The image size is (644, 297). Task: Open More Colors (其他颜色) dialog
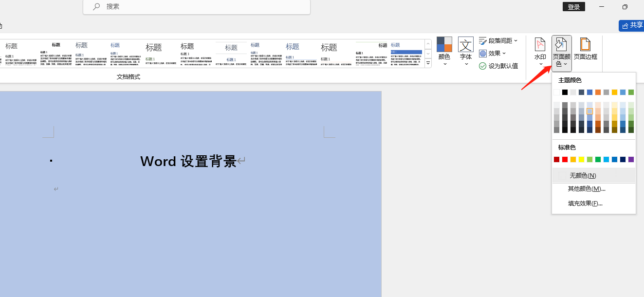587,189
